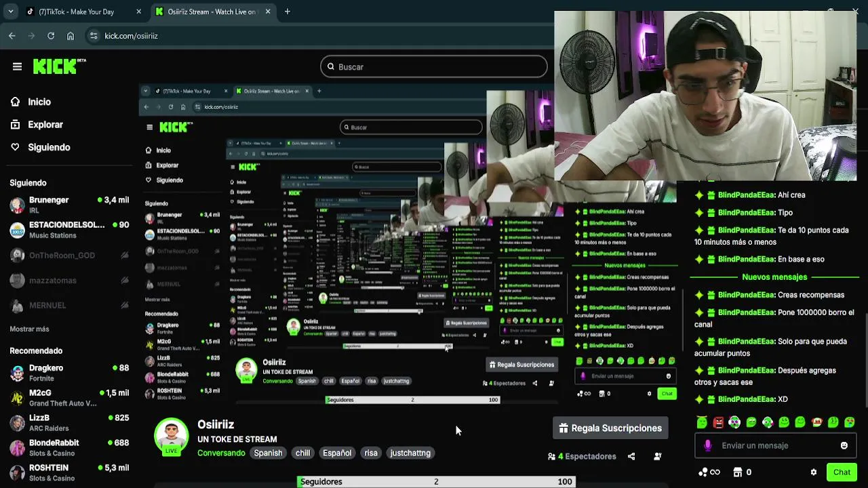View site information icon beside the URL
The height and width of the screenshot is (488, 868).
pyautogui.click(x=94, y=36)
